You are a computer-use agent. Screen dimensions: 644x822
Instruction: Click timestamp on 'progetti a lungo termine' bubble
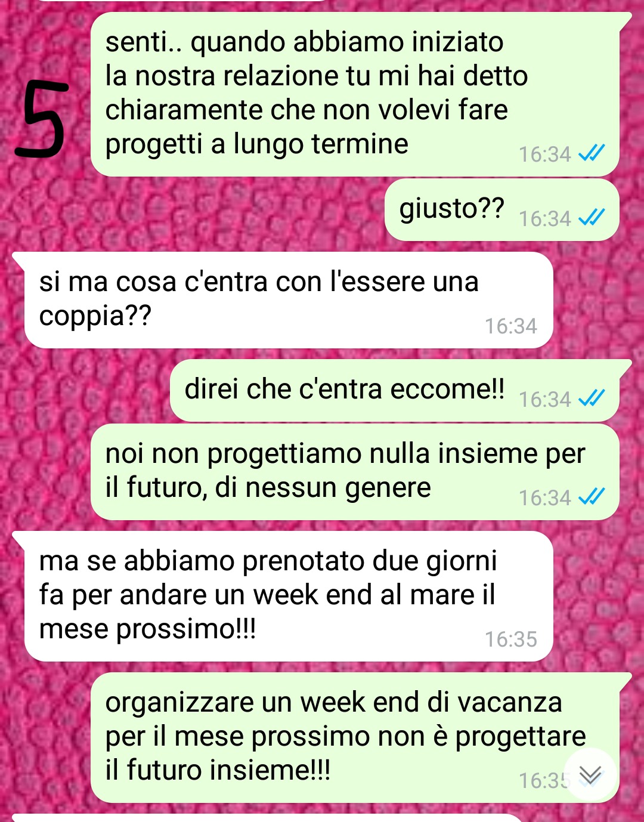click(x=545, y=154)
